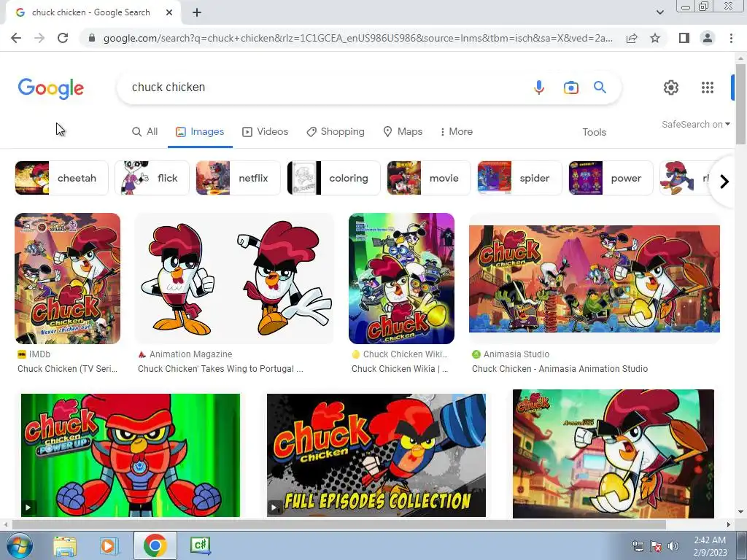The height and width of the screenshot is (560, 747).
Task: Open a new browser tab
Action: click(197, 13)
